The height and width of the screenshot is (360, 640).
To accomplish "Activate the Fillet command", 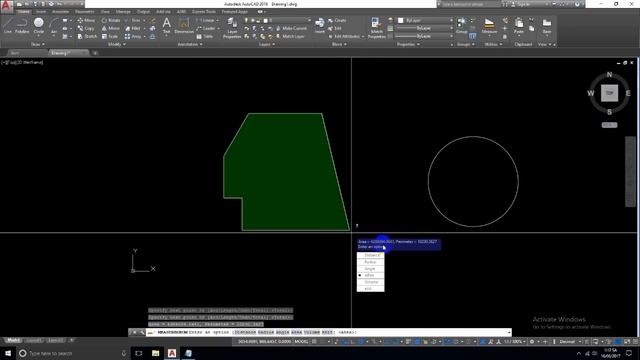I will 133,28.
